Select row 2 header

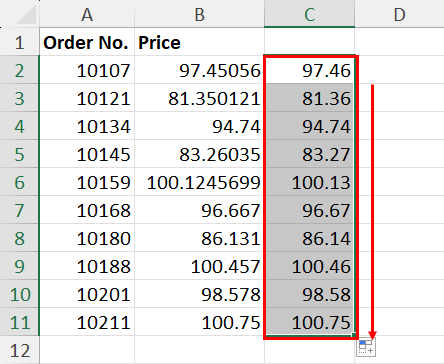tap(19, 70)
